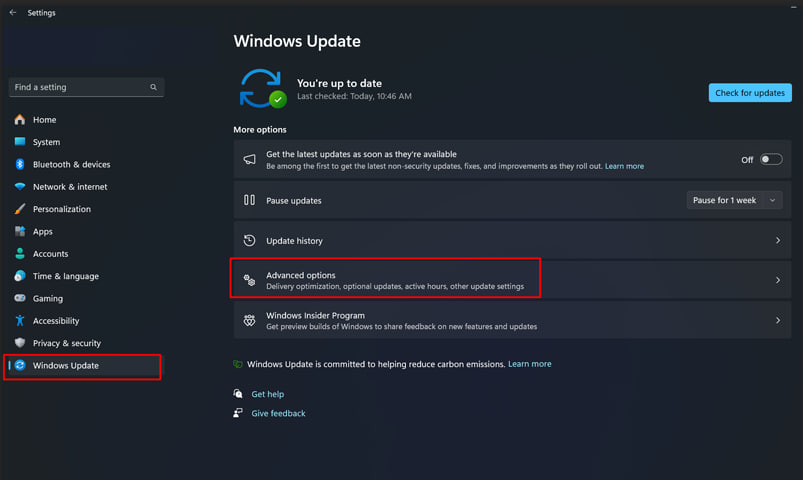Go to Time & language settings

tap(65, 276)
